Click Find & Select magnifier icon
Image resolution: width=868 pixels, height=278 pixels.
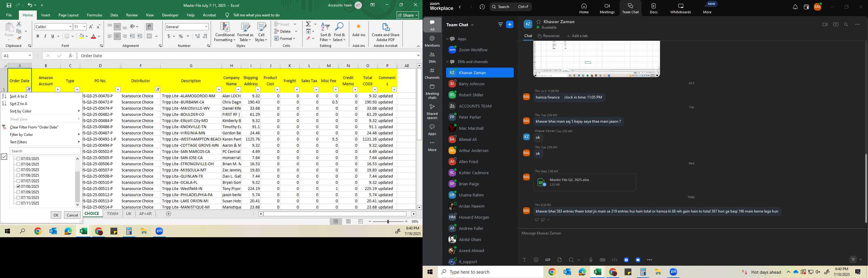[339, 32]
